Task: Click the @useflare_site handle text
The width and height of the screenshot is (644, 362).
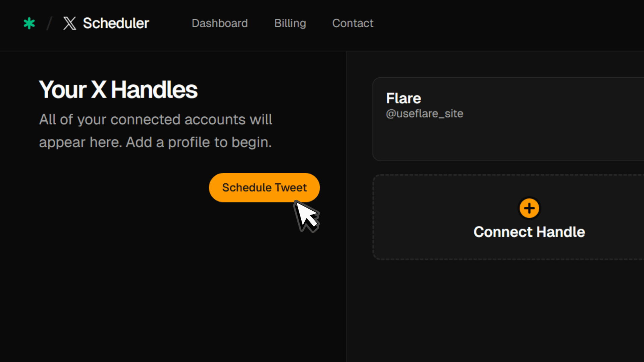Action: coord(425,114)
